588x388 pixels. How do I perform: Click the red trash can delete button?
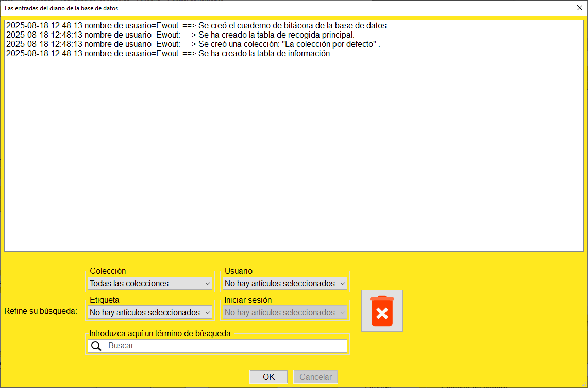[x=382, y=311]
